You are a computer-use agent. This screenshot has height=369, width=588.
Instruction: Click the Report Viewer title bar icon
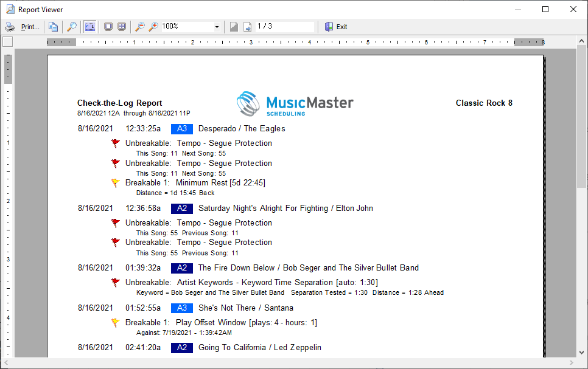coord(10,9)
